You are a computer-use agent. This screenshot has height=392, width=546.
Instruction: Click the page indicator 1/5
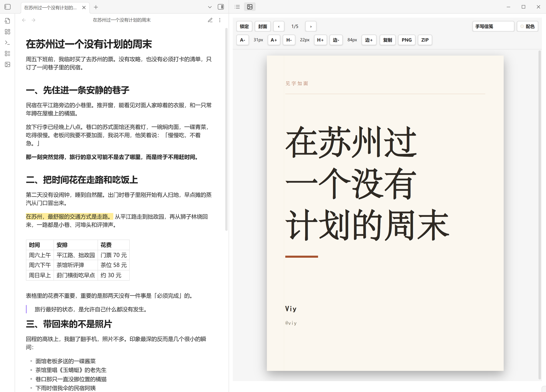pos(295,26)
